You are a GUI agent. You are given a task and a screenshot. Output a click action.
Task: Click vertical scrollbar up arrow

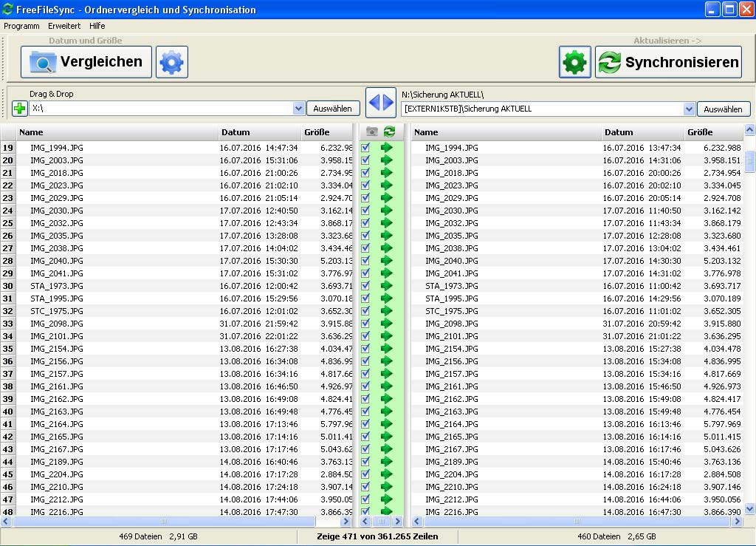click(x=750, y=129)
